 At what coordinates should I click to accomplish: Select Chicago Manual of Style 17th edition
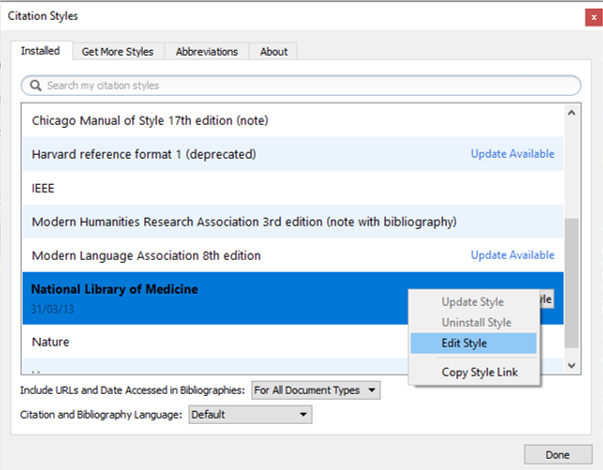pyautogui.click(x=293, y=120)
